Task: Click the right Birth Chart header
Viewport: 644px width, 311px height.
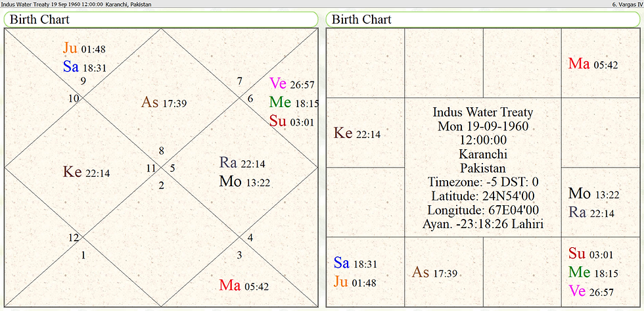Action: pos(484,19)
